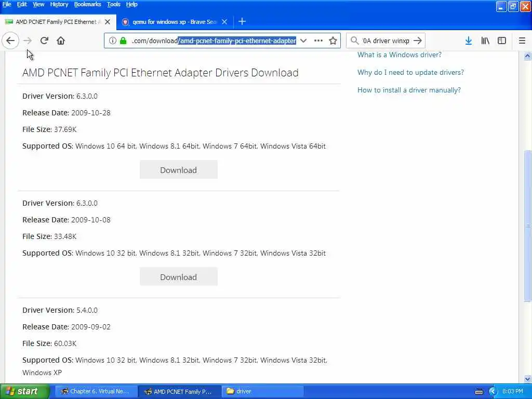Open the downloads panel
Screen dimensions: 532x399
tap(469, 41)
